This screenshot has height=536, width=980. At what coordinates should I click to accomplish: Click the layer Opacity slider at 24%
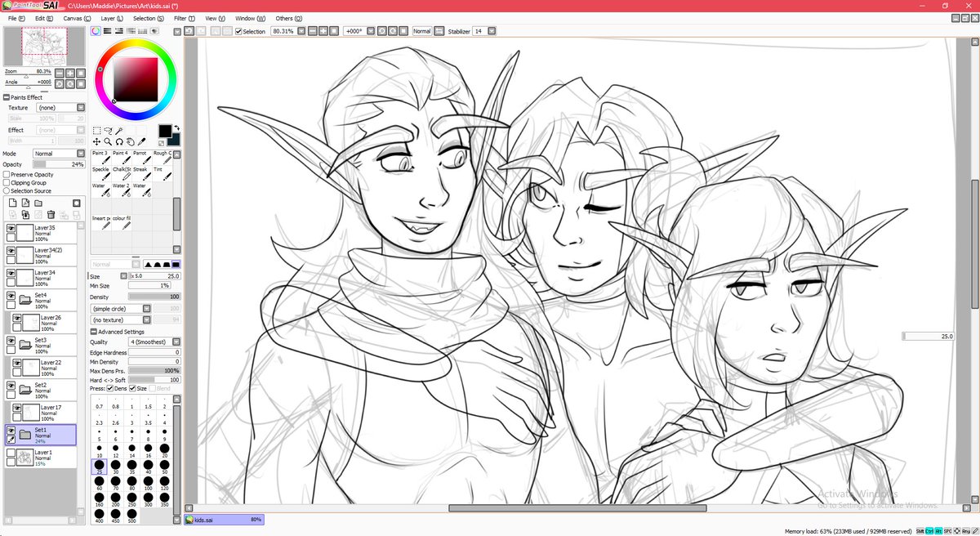point(60,164)
